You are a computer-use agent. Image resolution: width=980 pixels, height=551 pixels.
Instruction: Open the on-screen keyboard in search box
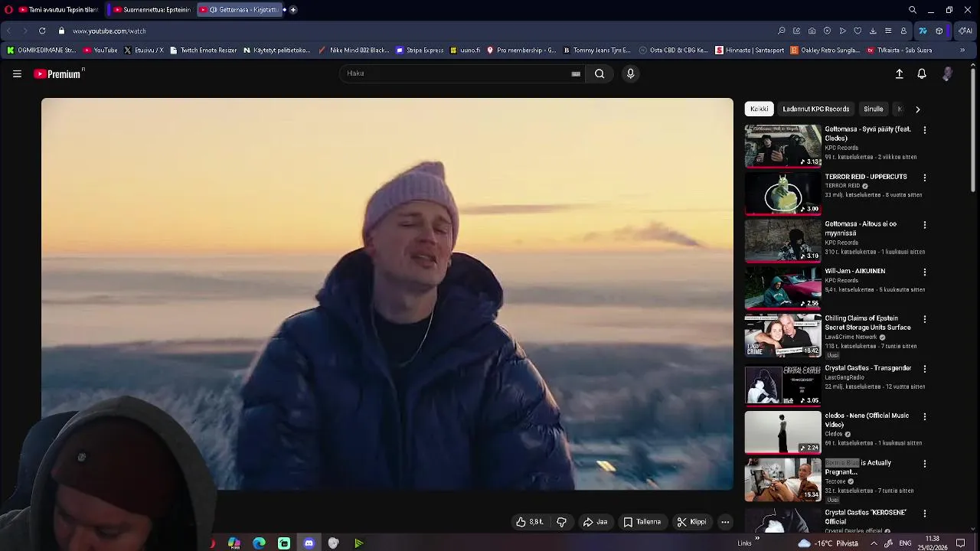point(576,74)
